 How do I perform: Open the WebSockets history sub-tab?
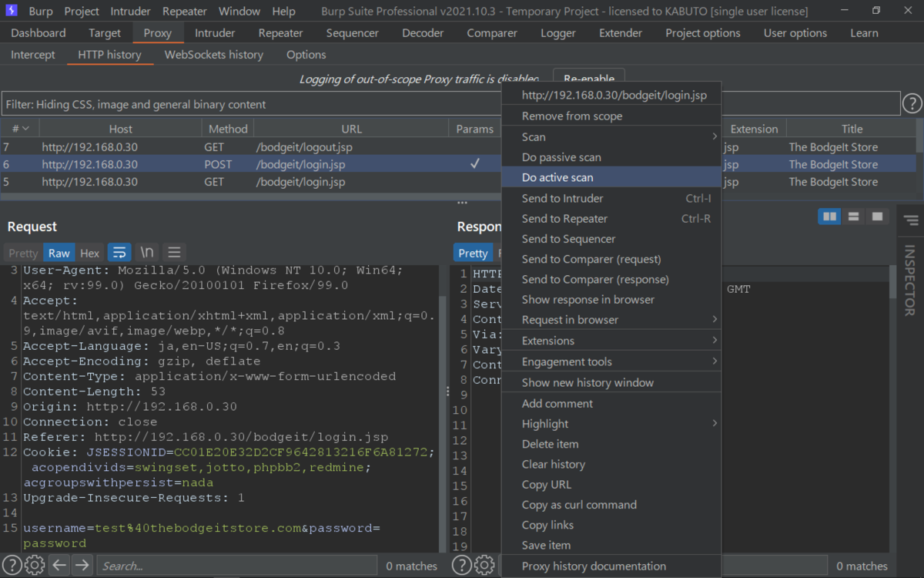[213, 55]
